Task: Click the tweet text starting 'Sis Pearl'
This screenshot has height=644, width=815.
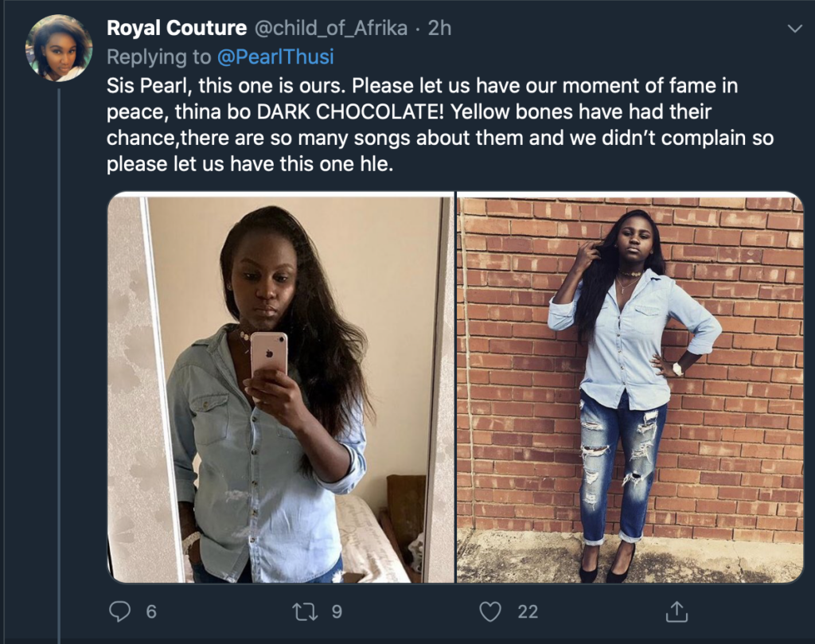Action: 439,125
